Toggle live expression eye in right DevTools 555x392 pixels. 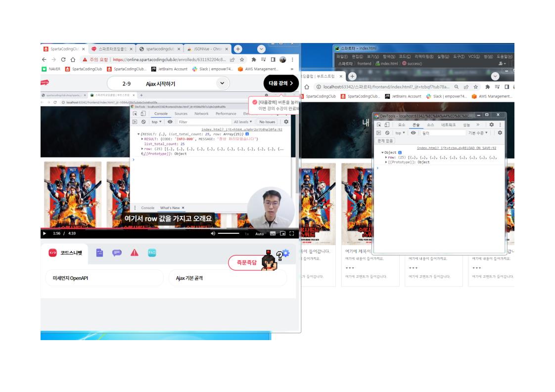(413, 133)
